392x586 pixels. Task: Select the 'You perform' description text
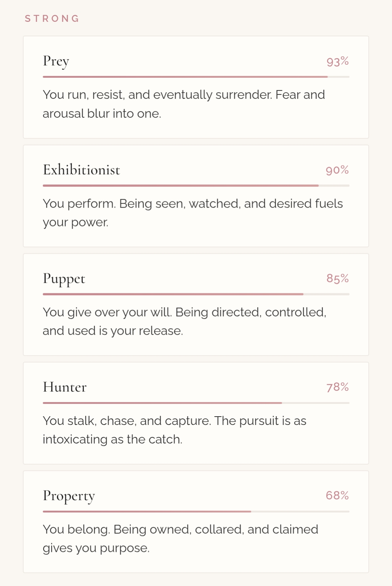193,213
